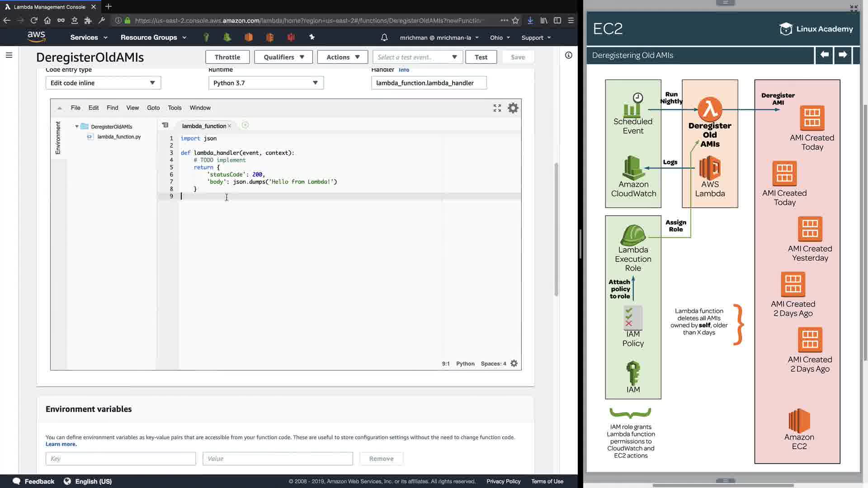Expand the Select a test event dropdown

click(x=417, y=57)
